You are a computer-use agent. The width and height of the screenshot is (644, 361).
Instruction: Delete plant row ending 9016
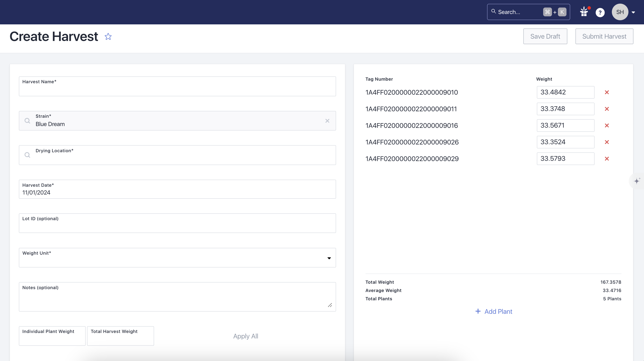(x=607, y=126)
